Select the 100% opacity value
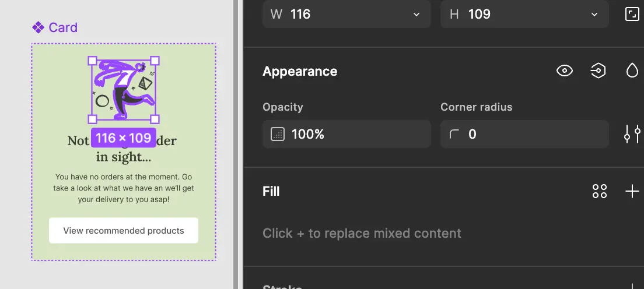 point(308,134)
